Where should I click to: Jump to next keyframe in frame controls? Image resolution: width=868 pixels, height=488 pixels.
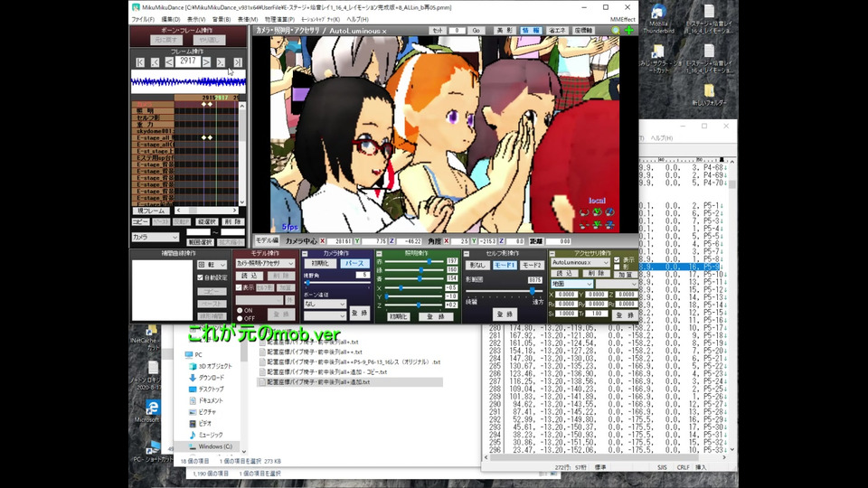(221, 62)
